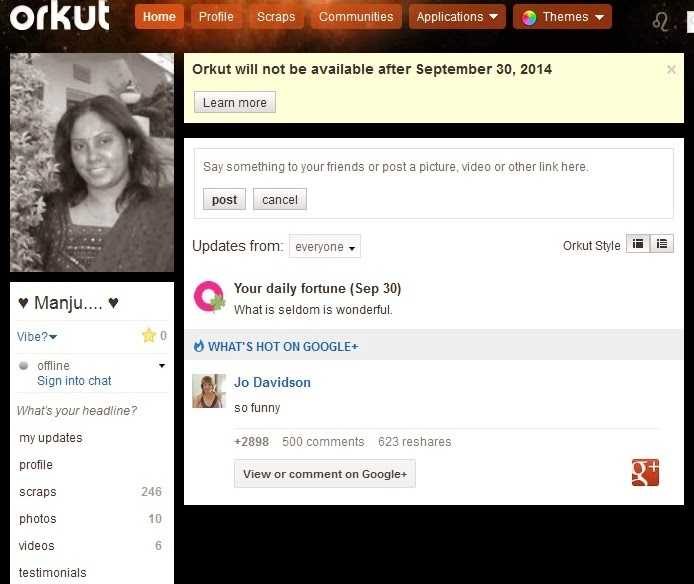Open the Scraps tab
694x584 pixels.
[x=276, y=17]
